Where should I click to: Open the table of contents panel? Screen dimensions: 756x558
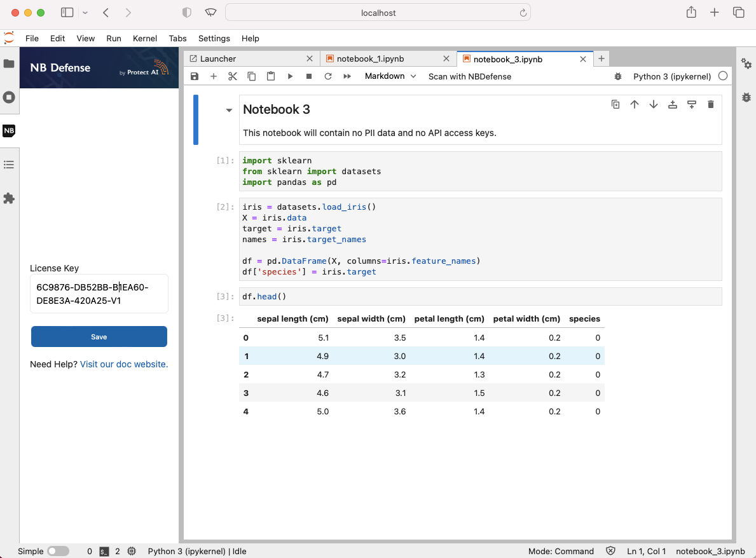point(9,165)
